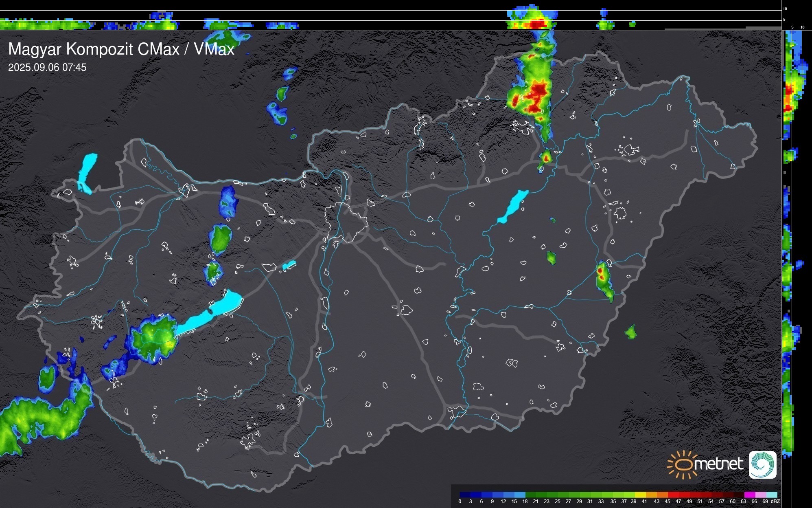Image resolution: width=812 pixels, height=508 pixels.
Task: Select the magenta 63 dBZ legend swatch
Action: pos(749,495)
